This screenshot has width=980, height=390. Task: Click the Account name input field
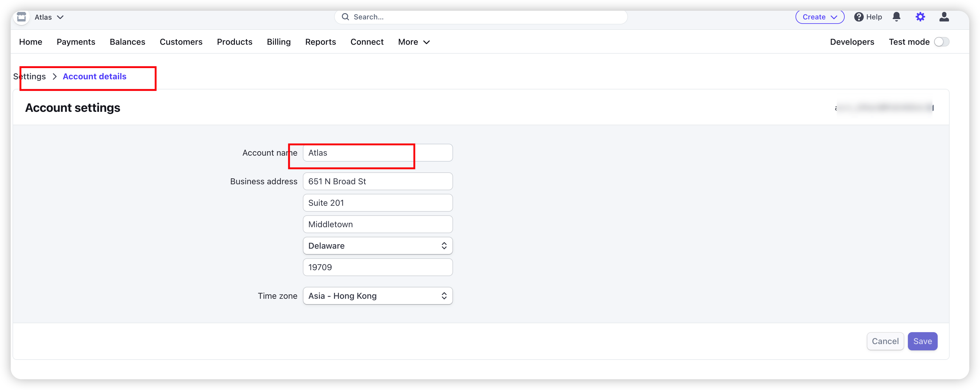(377, 153)
